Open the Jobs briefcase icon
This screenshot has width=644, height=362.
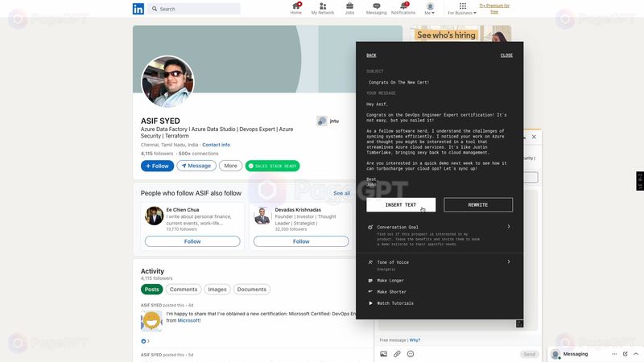(x=349, y=8)
